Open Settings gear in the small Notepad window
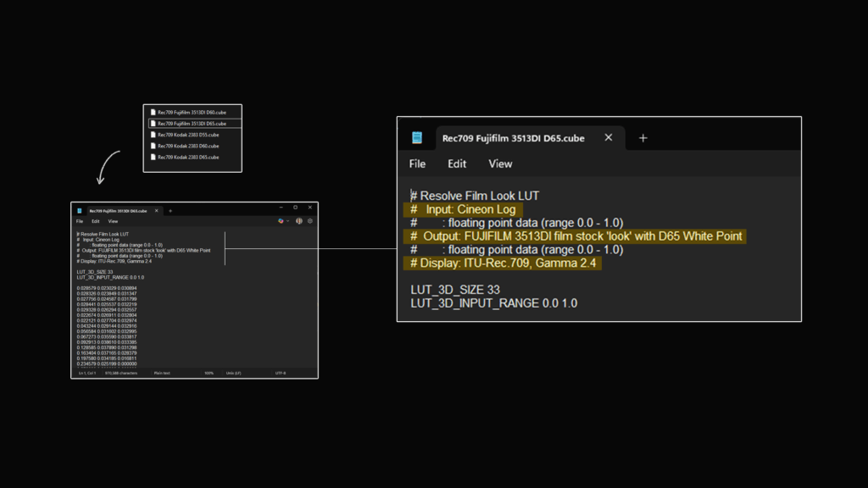This screenshot has height=488, width=868. click(x=310, y=221)
